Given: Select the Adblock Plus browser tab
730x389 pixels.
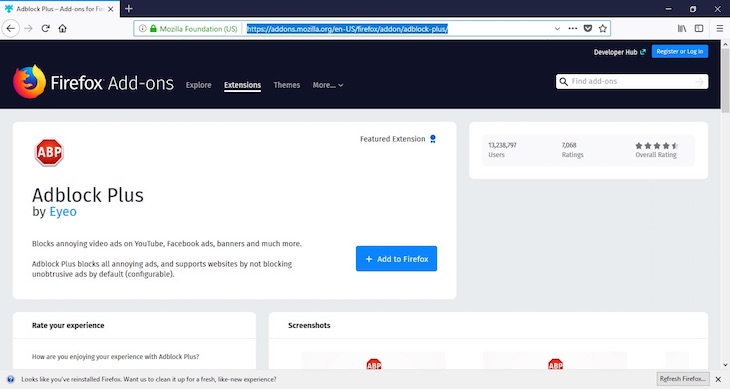Looking at the screenshot, I should (x=60, y=9).
